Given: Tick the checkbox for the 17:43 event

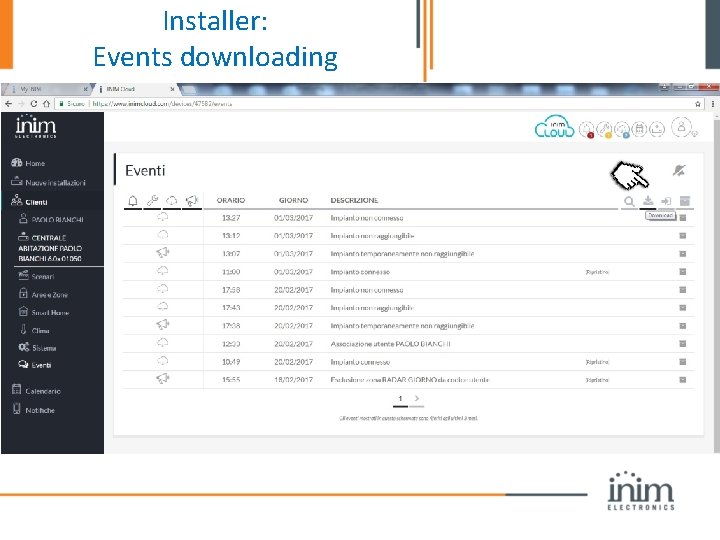Looking at the screenshot, I should (683, 308).
